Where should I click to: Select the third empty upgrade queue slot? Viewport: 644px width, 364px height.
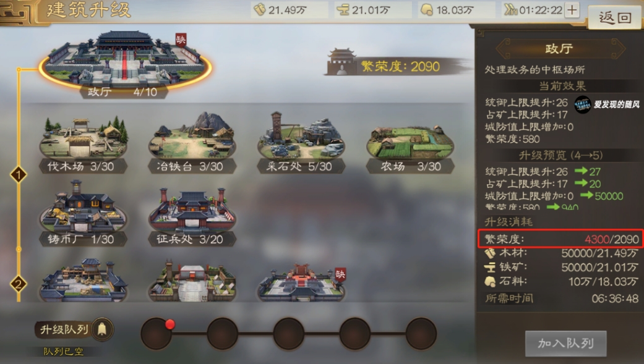pos(289,334)
